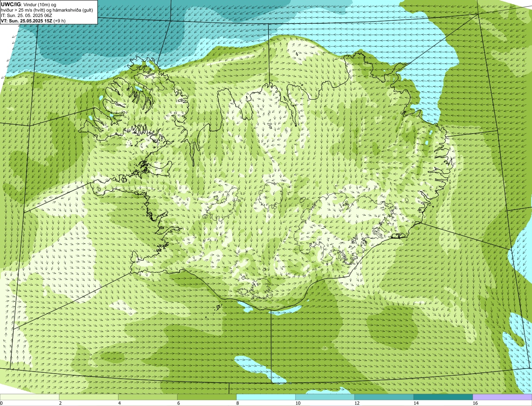
Task: Click the 12–14 m/s teal legend swatch
Action: coord(384,397)
